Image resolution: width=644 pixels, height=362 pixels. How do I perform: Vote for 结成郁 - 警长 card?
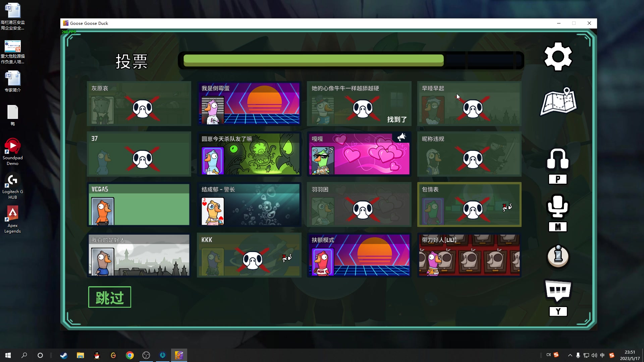(x=249, y=204)
